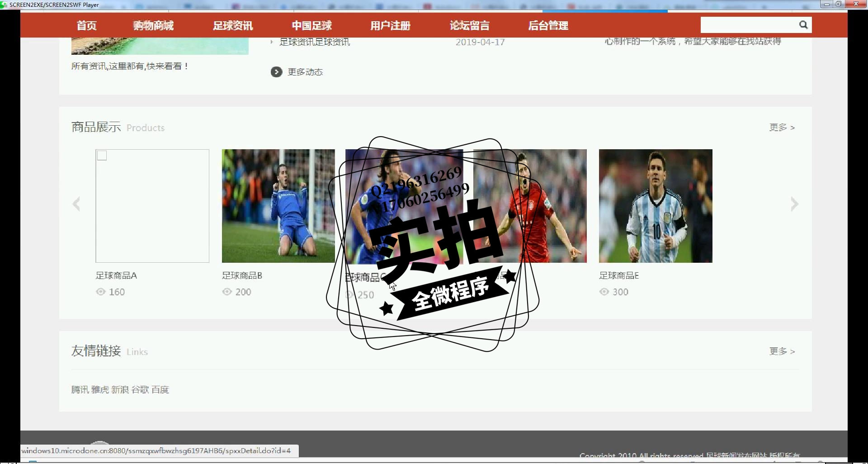Click the 友情链接 Links heading
The width and height of the screenshot is (868, 464).
pos(109,351)
